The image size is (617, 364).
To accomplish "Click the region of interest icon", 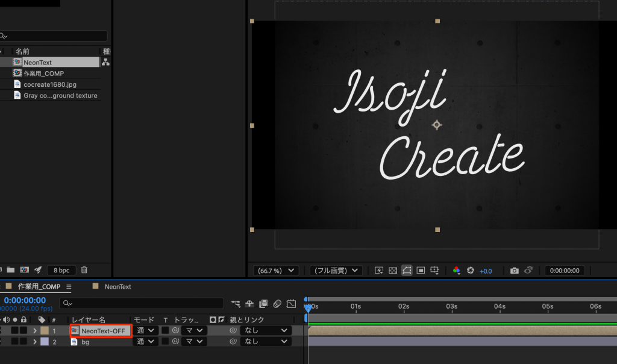I will point(421,271).
